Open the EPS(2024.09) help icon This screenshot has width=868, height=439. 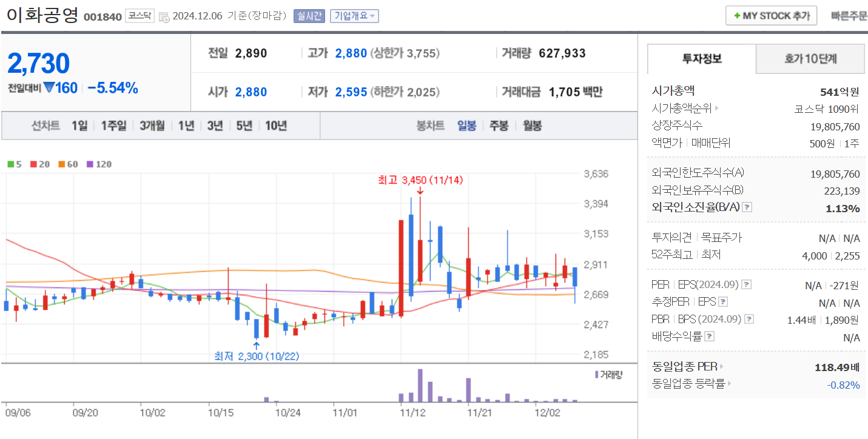[746, 286]
